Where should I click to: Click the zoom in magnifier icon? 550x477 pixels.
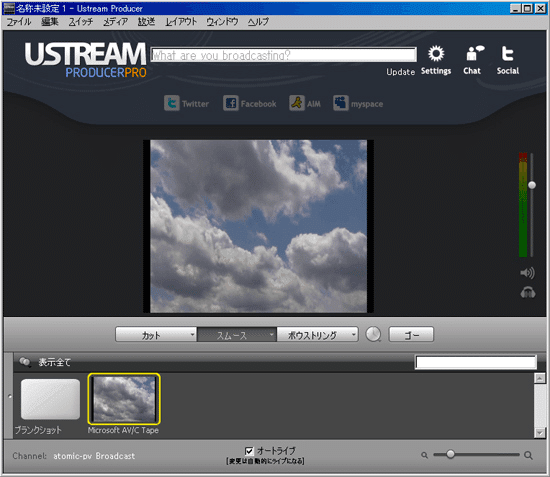(528, 455)
